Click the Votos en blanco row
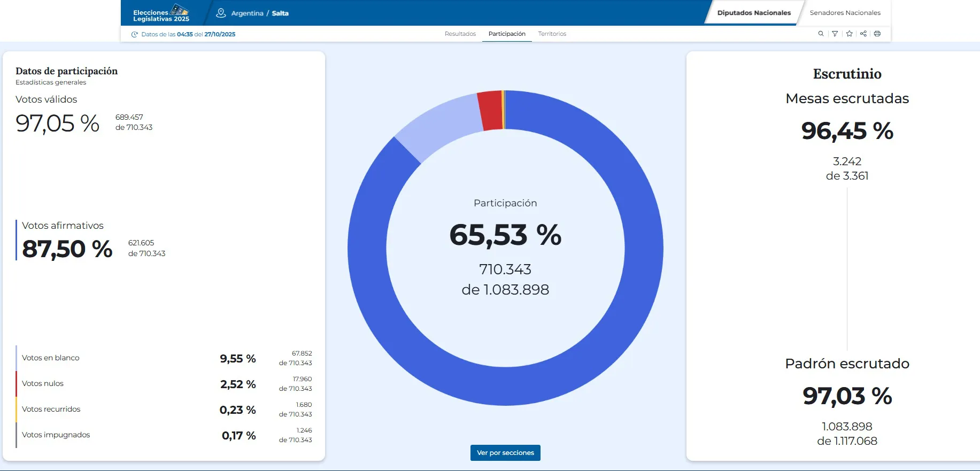The width and height of the screenshot is (980, 471). 164,358
